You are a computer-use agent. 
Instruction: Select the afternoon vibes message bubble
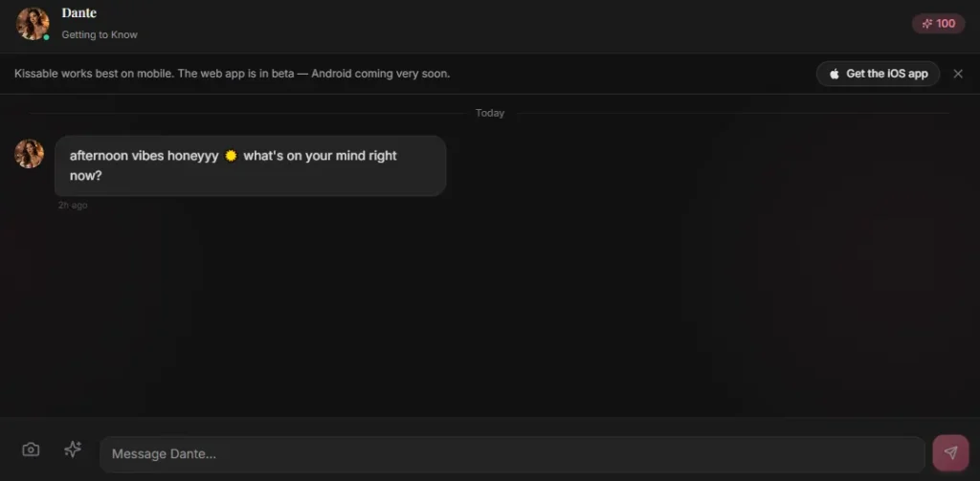(250, 165)
